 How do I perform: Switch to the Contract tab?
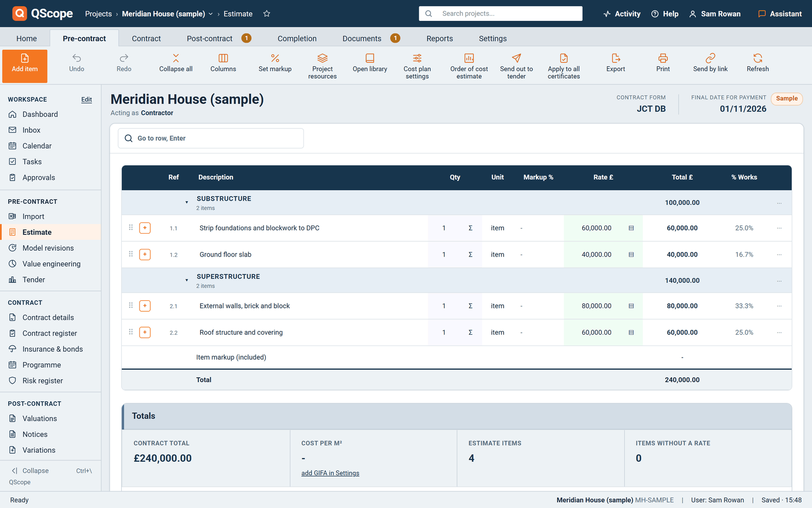pyautogui.click(x=146, y=39)
